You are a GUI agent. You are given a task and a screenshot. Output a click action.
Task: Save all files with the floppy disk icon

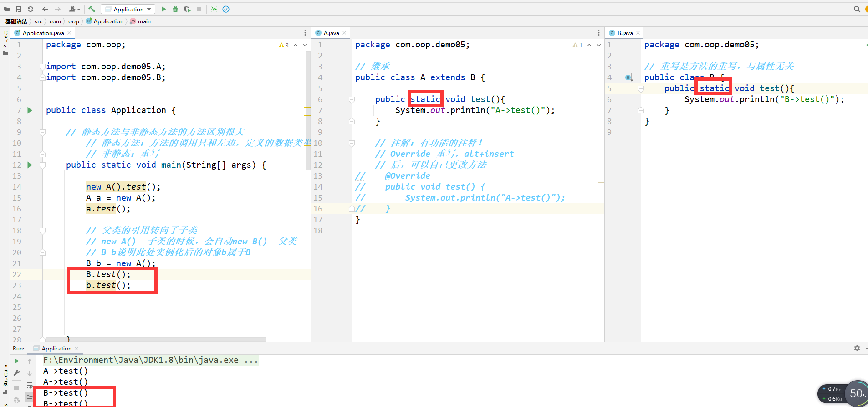[x=19, y=9]
